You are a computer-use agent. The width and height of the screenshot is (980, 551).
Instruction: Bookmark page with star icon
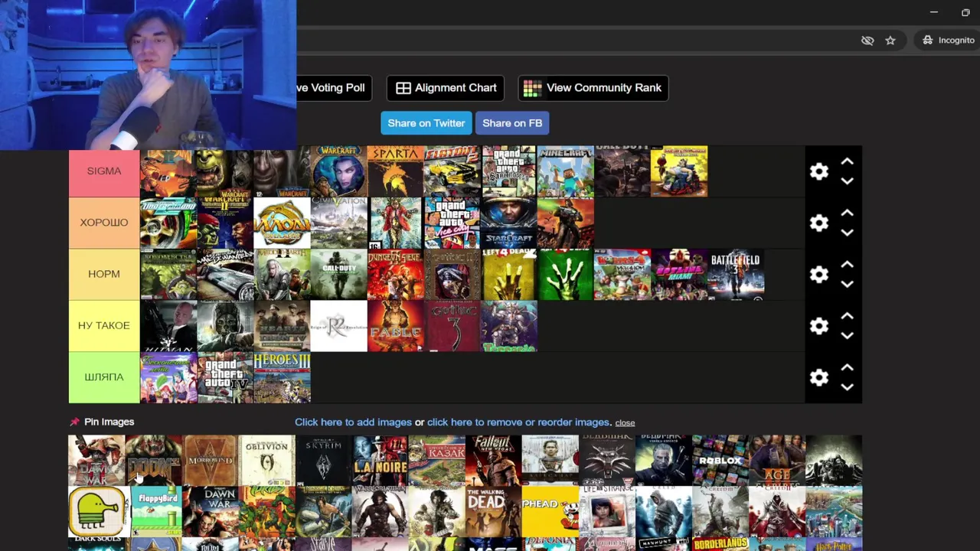pyautogui.click(x=890, y=41)
